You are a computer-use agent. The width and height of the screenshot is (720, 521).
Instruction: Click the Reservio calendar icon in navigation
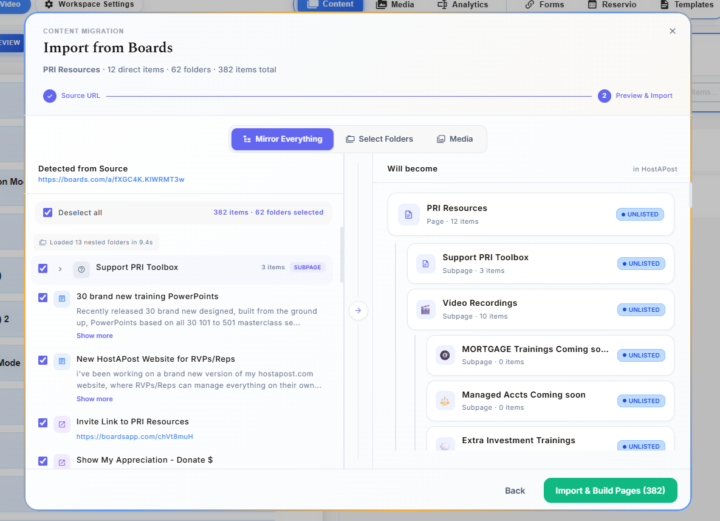pyautogui.click(x=592, y=5)
